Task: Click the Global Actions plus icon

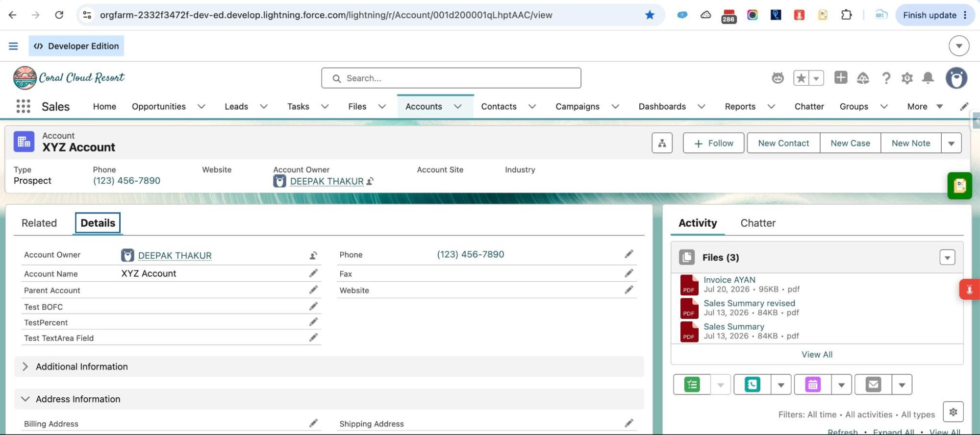Action: coord(841,77)
